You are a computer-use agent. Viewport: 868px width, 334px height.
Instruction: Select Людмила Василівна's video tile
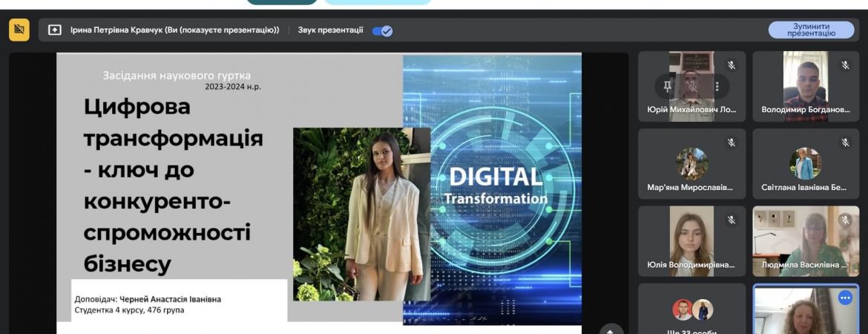click(x=806, y=241)
